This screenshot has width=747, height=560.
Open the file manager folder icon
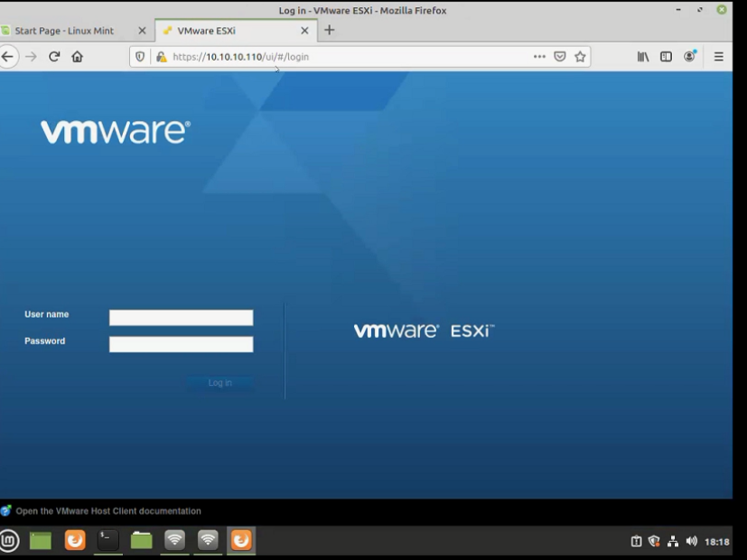(x=142, y=540)
